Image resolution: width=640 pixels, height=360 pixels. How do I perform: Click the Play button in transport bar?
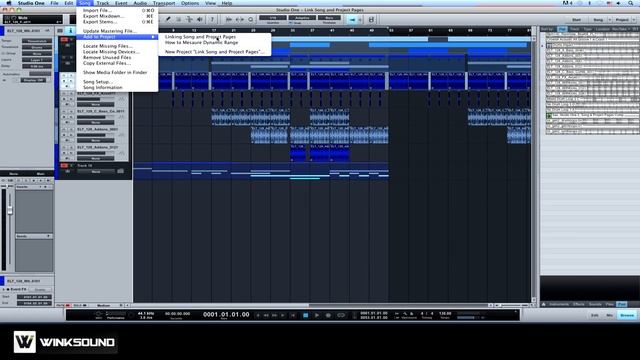pyautogui.click(x=316, y=315)
